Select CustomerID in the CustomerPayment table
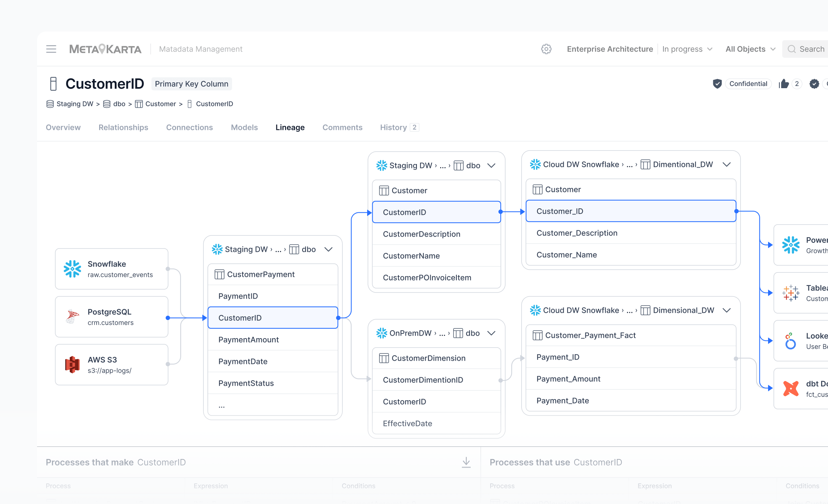 273,318
